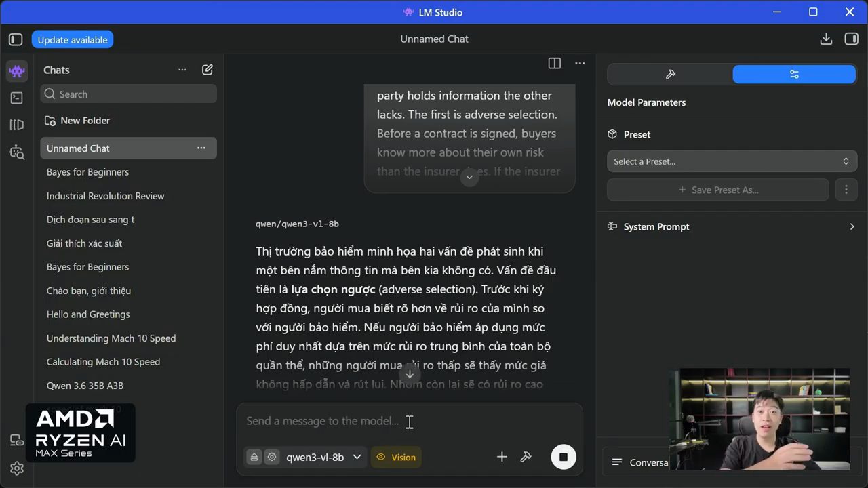Create a new chat with the compose icon
The width and height of the screenshot is (868, 488).
point(208,70)
